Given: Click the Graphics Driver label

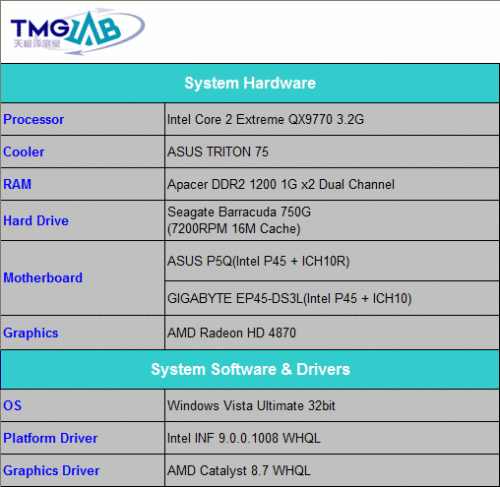Looking at the screenshot, I should point(51,471).
